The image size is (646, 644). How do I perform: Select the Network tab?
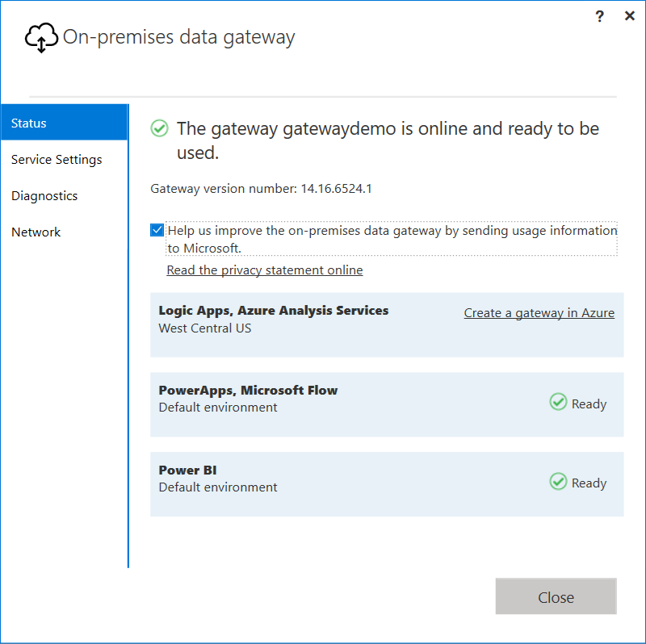36,232
